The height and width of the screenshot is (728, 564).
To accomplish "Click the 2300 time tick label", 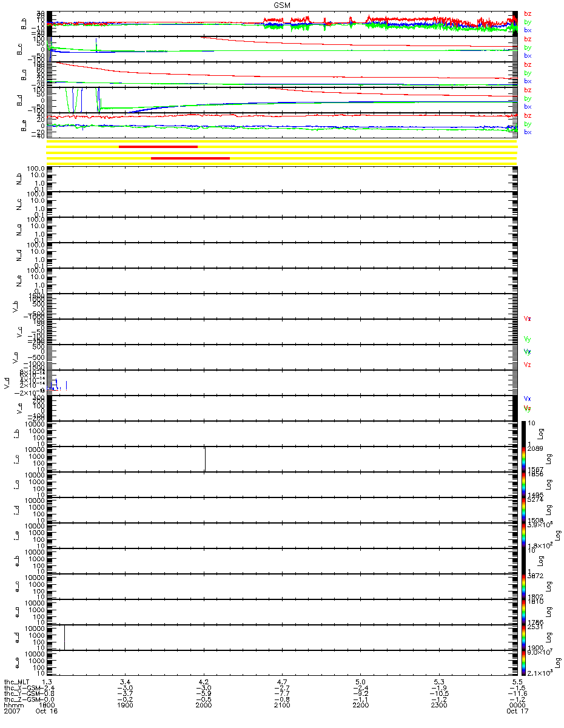I will [438, 706].
